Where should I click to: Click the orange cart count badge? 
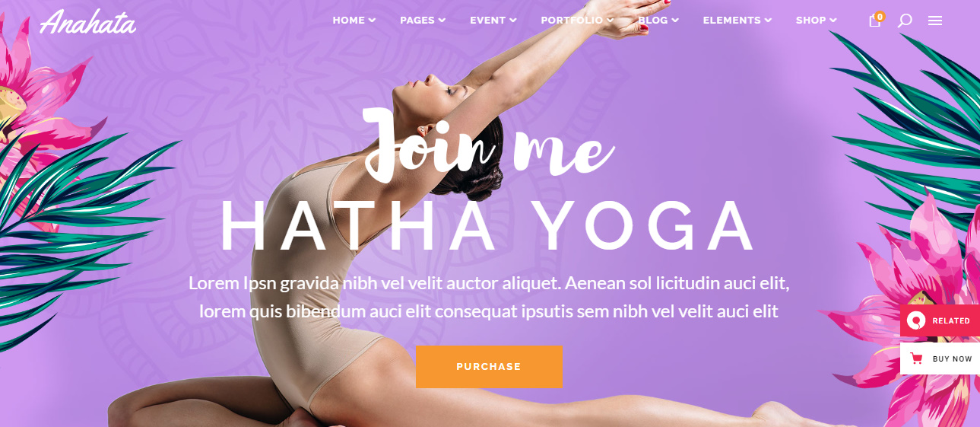[x=880, y=16]
